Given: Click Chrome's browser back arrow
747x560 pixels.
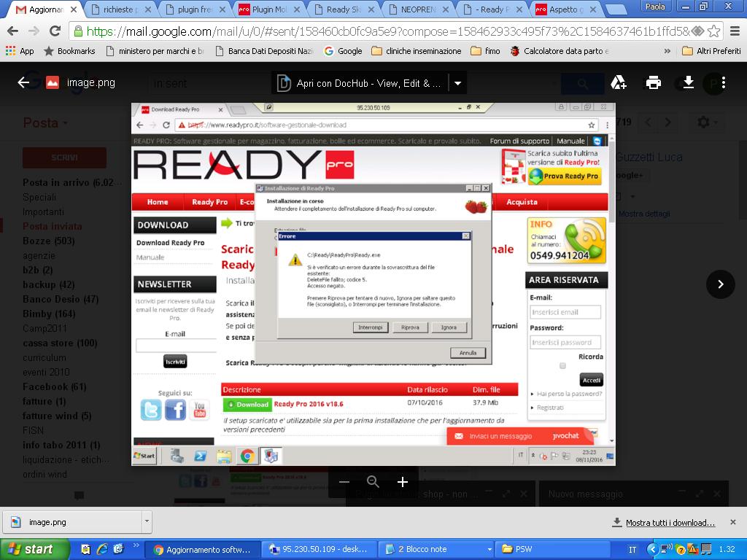Looking at the screenshot, I should coord(13,31).
